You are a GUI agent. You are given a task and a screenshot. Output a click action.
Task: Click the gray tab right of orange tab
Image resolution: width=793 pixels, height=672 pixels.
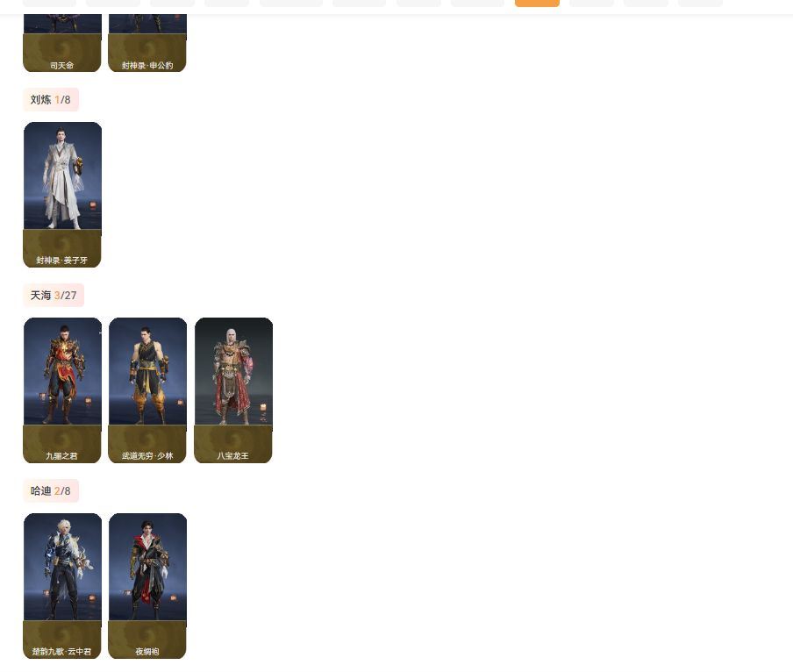coord(592,3)
